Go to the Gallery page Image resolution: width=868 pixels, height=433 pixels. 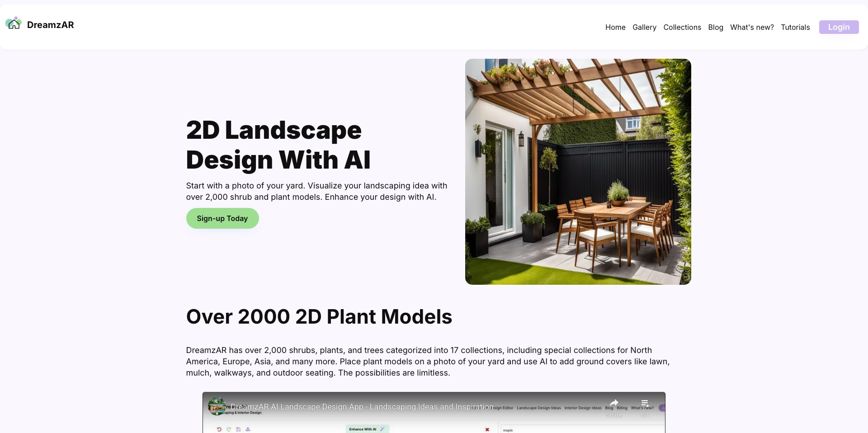tap(644, 27)
